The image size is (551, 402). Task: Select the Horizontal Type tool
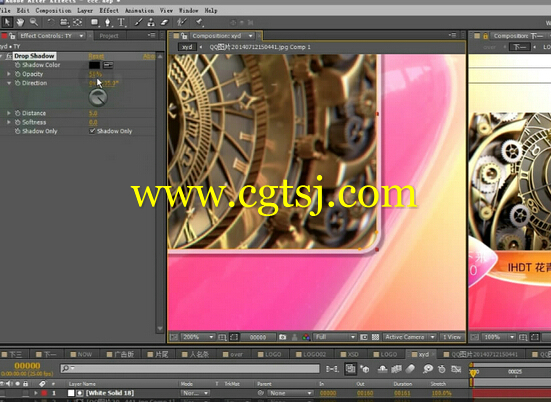[121, 23]
